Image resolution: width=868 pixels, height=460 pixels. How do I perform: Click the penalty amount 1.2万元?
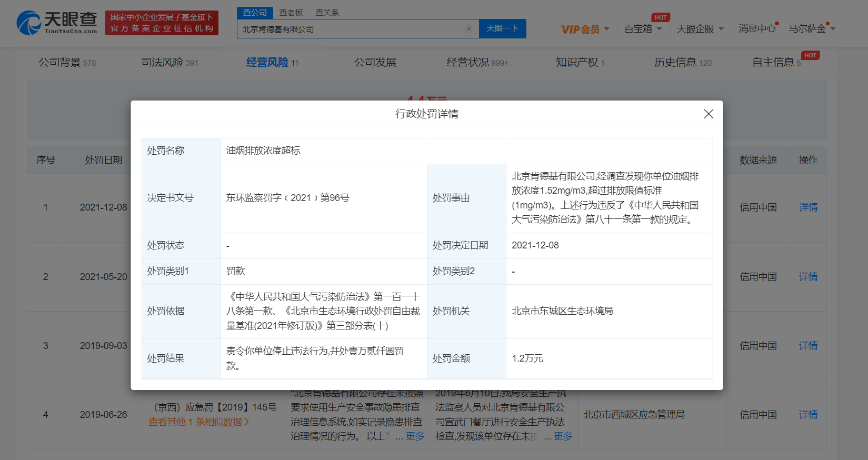527,358
